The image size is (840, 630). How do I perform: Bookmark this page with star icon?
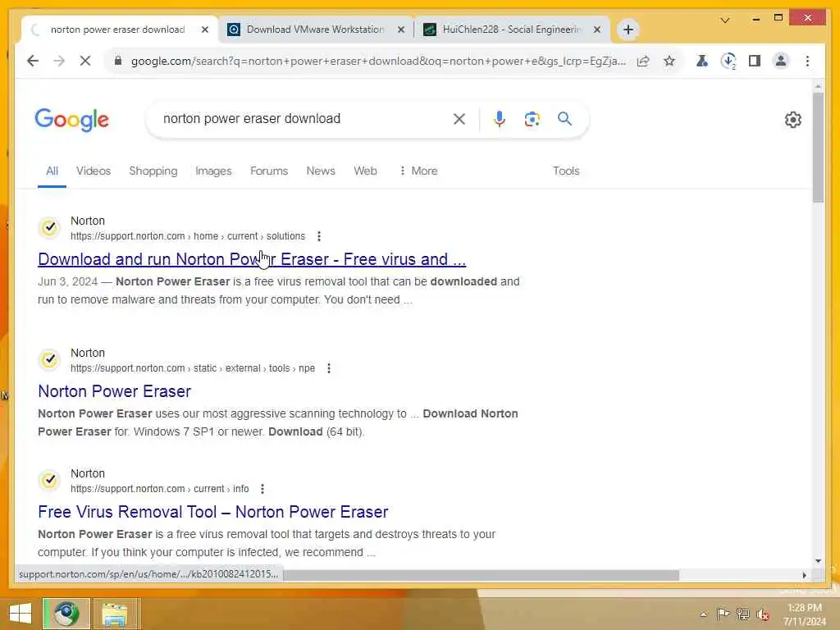click(669, 61)
